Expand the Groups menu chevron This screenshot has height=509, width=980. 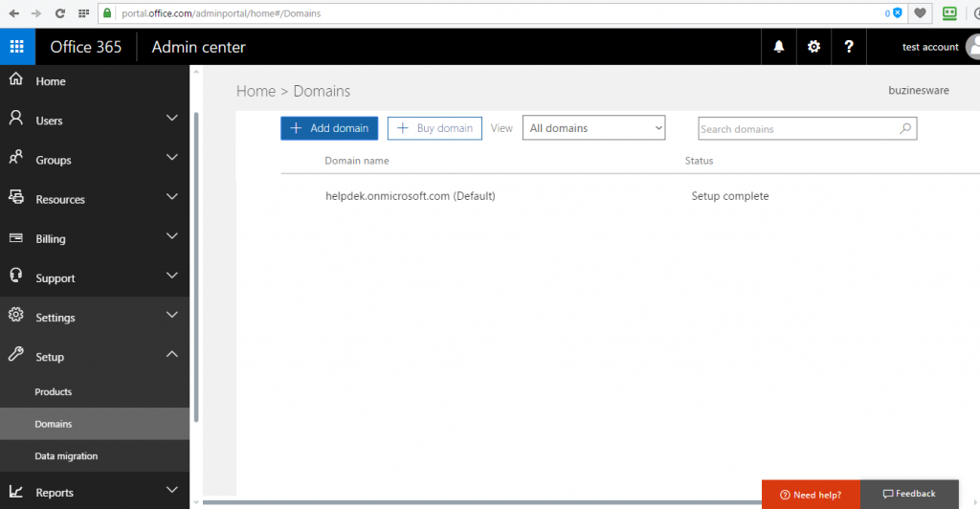[x=172, y=157]
